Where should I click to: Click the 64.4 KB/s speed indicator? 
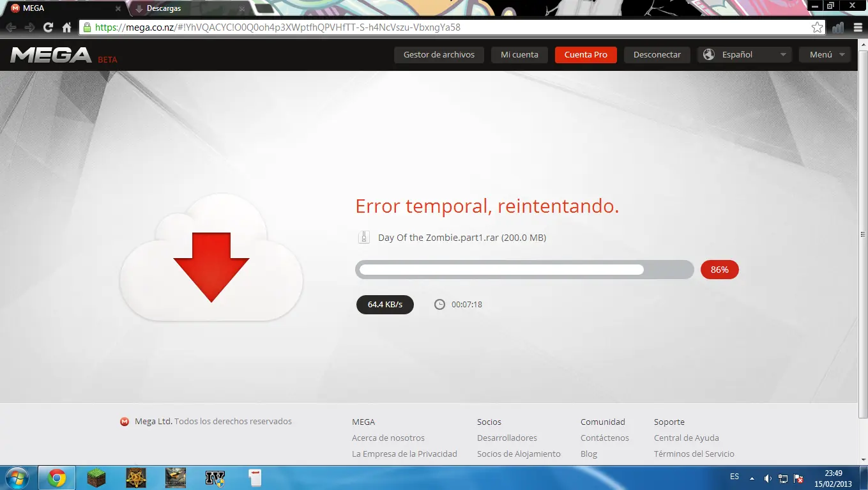pyautogui.click(x=385, y=305)
